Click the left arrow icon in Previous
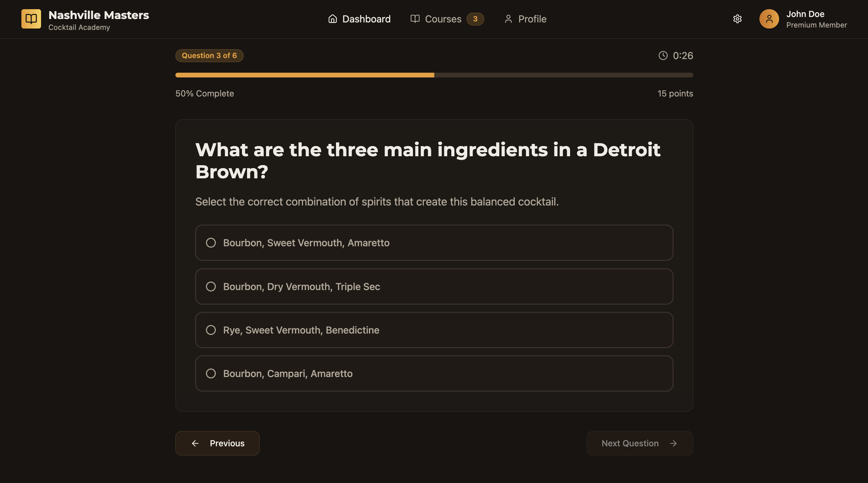 195,443
